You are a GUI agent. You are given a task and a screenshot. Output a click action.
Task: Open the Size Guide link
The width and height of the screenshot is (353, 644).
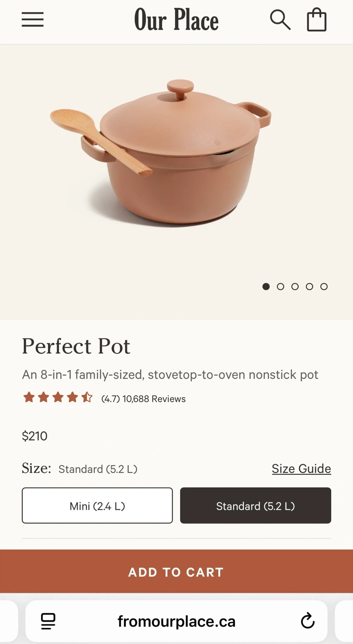tap(301, 469)
